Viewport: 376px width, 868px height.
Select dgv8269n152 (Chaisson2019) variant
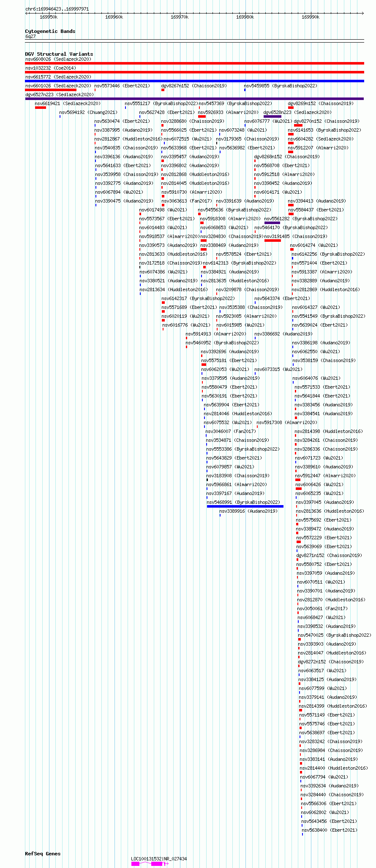pos(321,104)
